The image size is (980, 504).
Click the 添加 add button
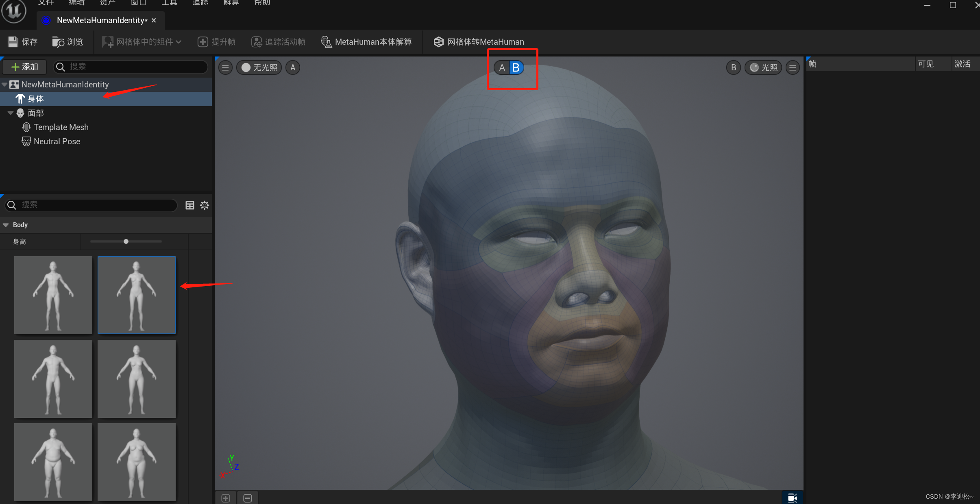pos(24,67)
